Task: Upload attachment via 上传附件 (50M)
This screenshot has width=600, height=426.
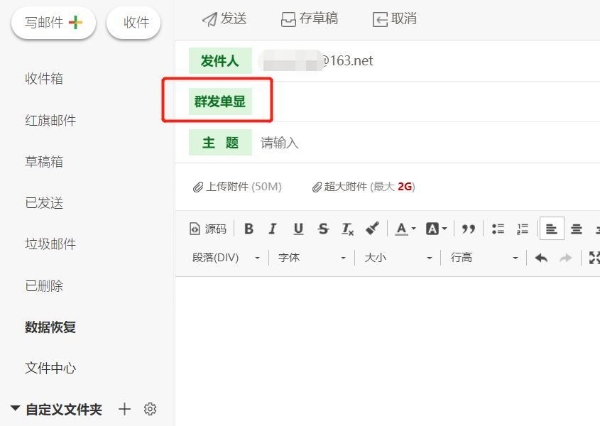Action: pos(237,187)
